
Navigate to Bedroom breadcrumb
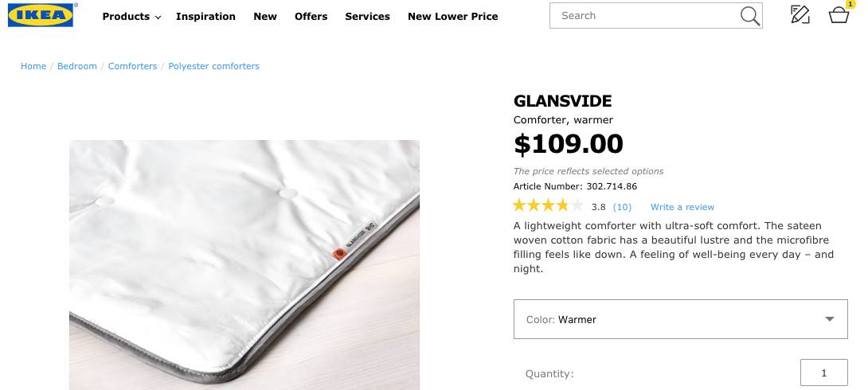[77, 66]
